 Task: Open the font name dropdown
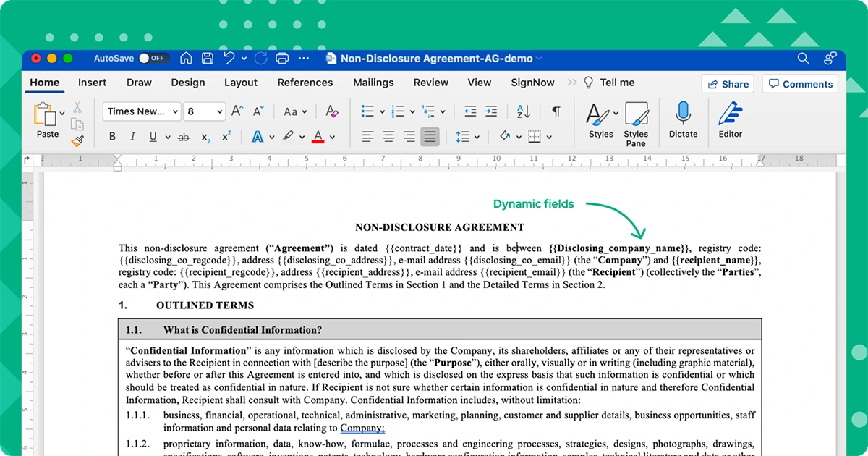pos(141,111)
